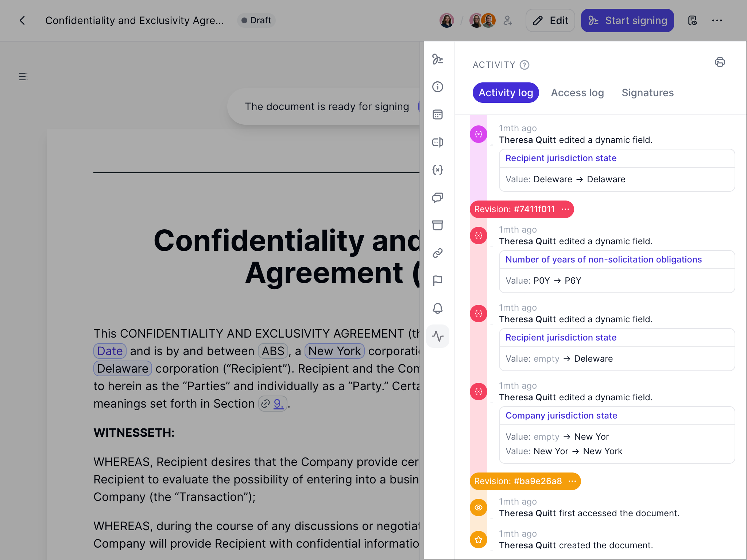The height and width of the screenshot is (560, 747).
Task: Open the comments panel from the sidebar
Action: tap(438, 197)
